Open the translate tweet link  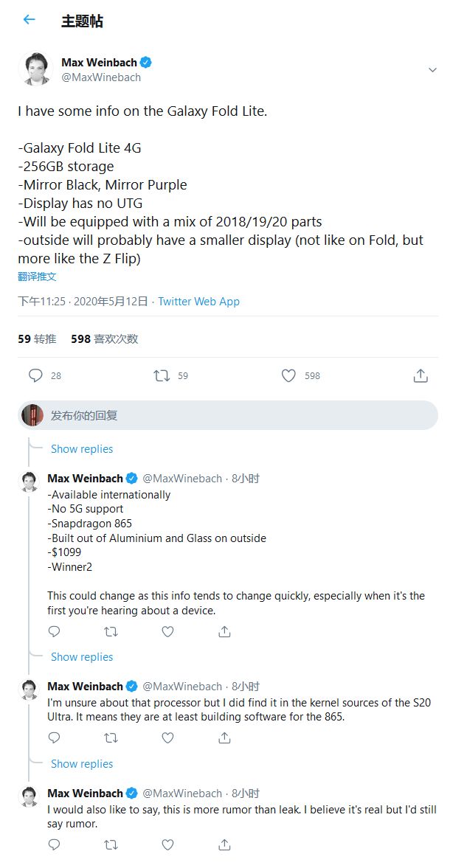(37, 277)
